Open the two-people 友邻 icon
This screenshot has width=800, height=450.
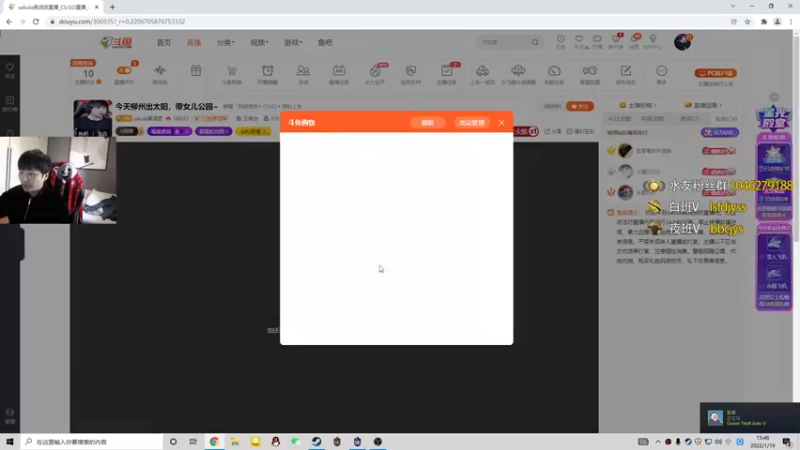pyautogui.click(x=303, y=73)
